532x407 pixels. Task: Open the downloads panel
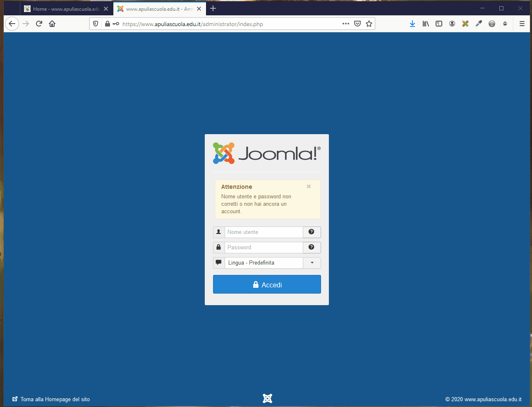pyautogui.click(x=412, y=24)
